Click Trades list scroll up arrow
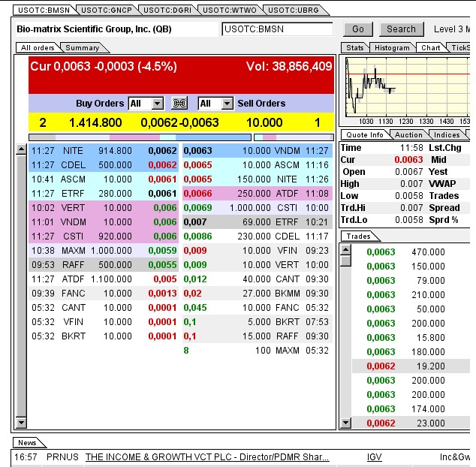 [x=346, y=250]
